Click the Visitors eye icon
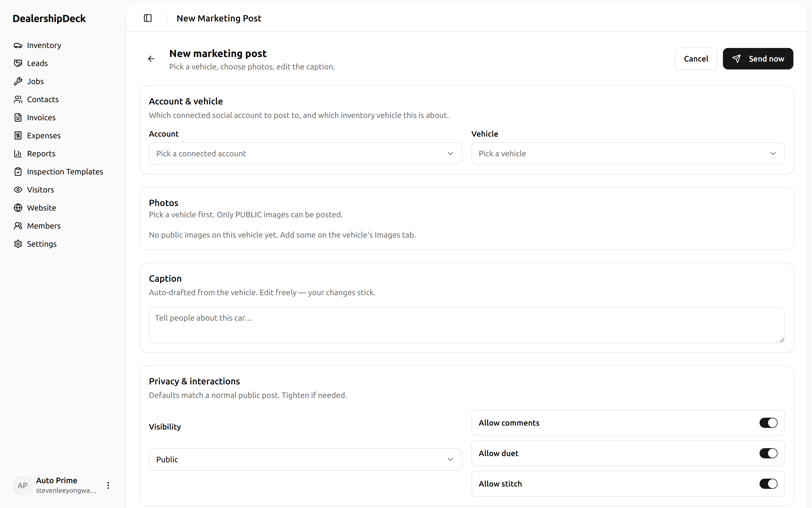 tap(18, 190)
